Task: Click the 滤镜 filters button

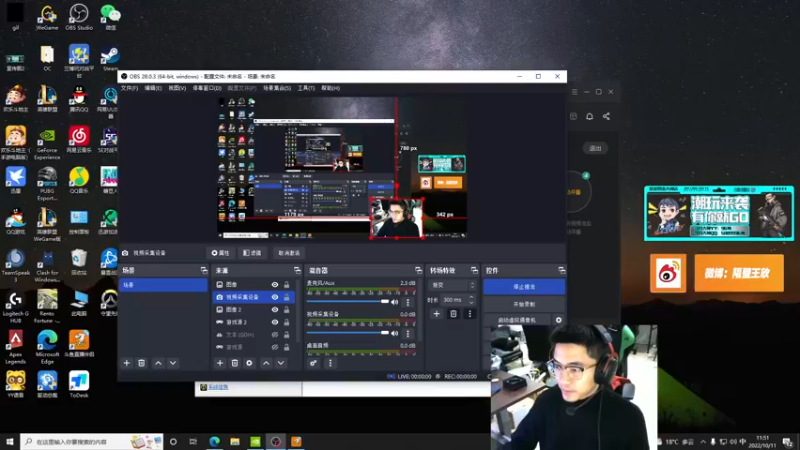Action: [252, 253]
